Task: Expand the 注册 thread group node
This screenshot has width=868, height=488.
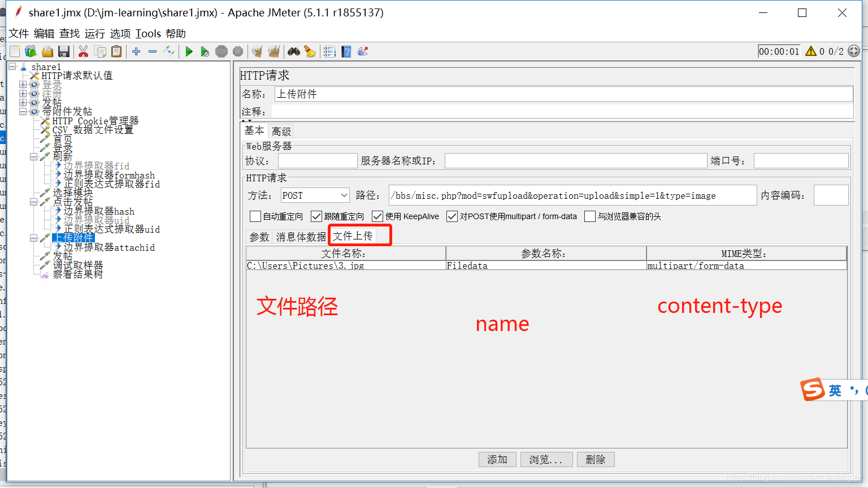Action: tap(23, 94)
